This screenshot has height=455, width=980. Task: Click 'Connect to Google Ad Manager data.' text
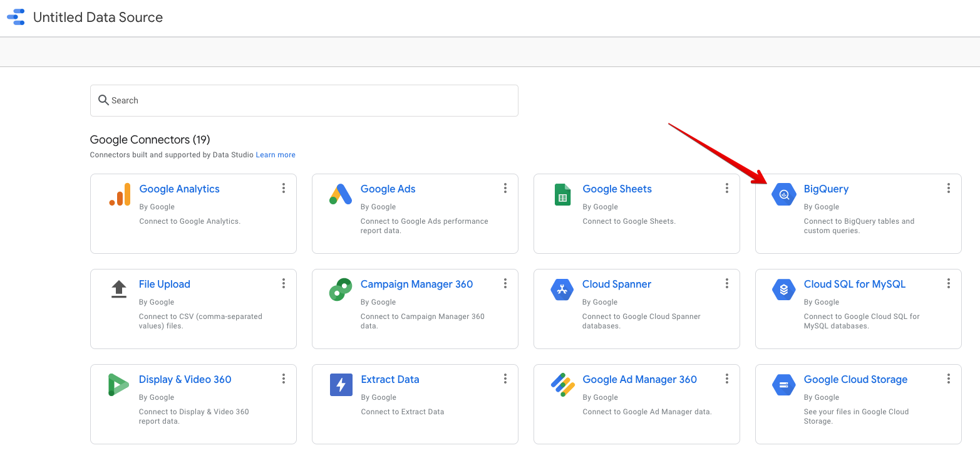pos(647,412)
